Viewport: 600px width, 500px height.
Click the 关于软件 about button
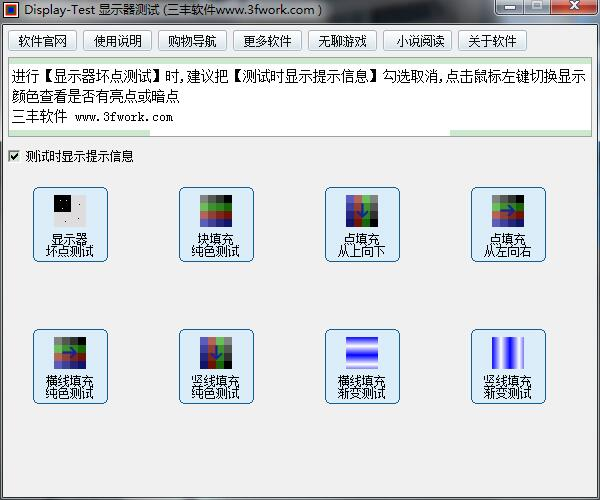coord(493,41)
